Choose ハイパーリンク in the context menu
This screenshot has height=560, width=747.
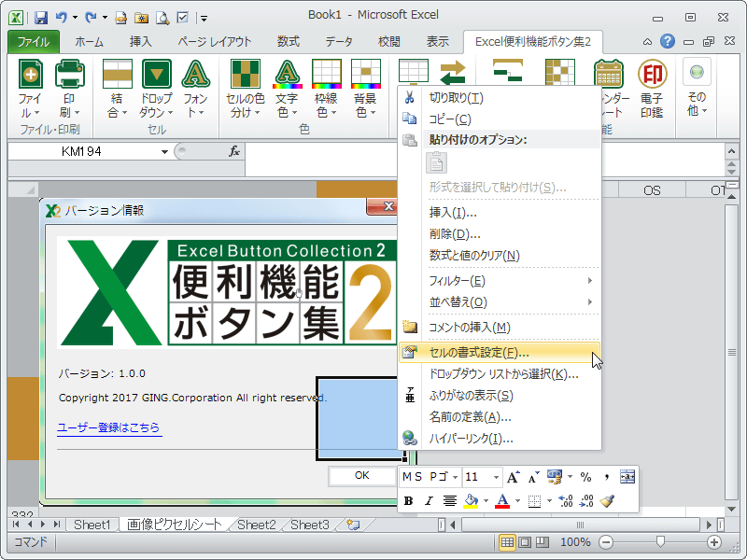500,438
